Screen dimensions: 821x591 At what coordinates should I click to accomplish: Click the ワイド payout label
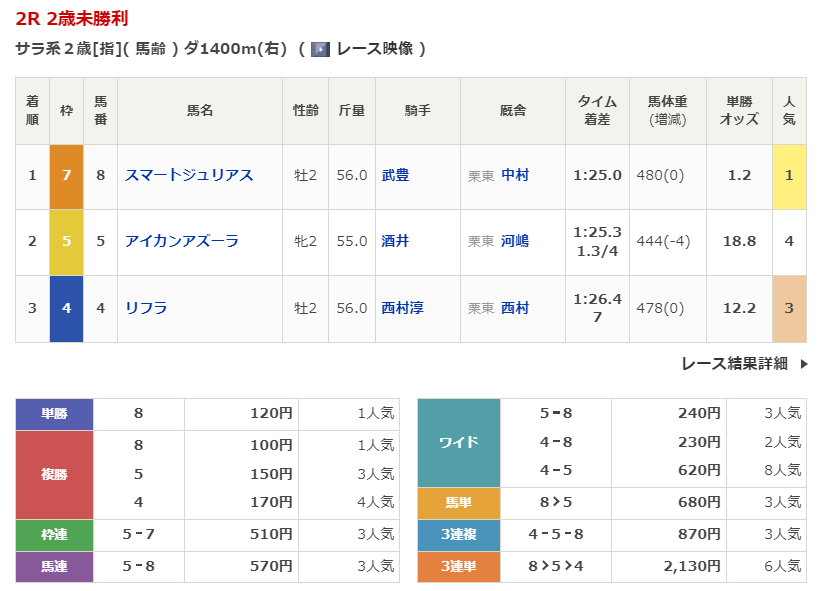pyautogui.click(x=458, y=442)
